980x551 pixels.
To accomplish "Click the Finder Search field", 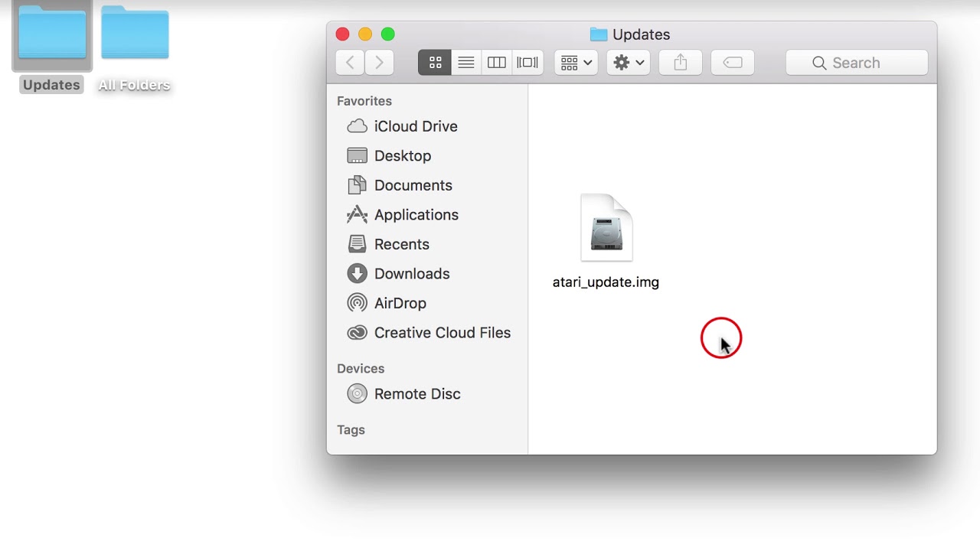I will point(857,63).
